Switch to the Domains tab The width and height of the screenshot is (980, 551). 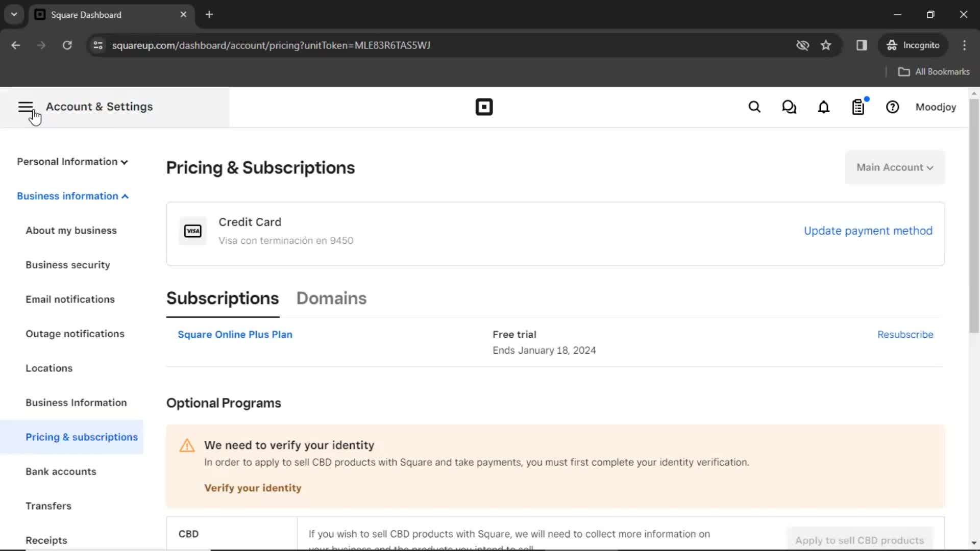[331, 298]
